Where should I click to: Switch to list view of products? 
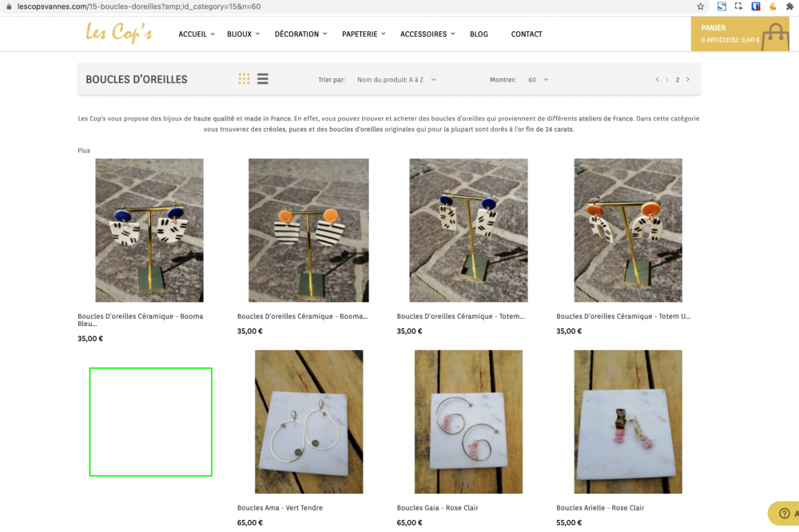(x=262, y=79)
